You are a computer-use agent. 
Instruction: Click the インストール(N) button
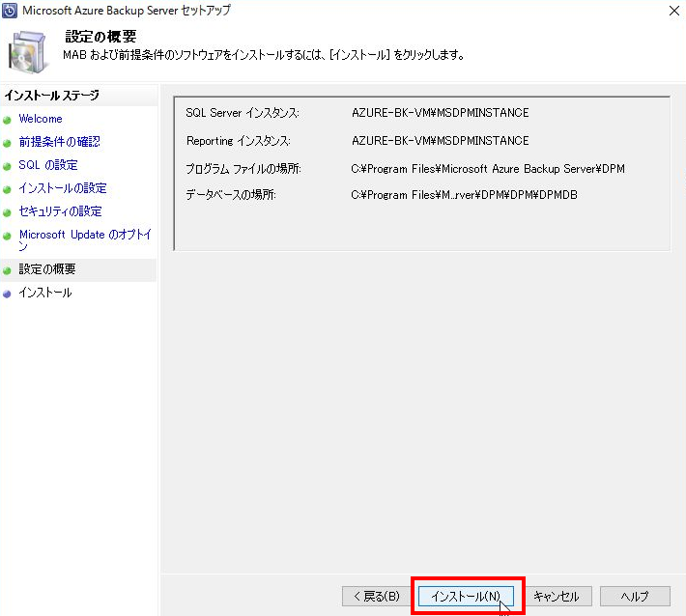click(466, 596)
